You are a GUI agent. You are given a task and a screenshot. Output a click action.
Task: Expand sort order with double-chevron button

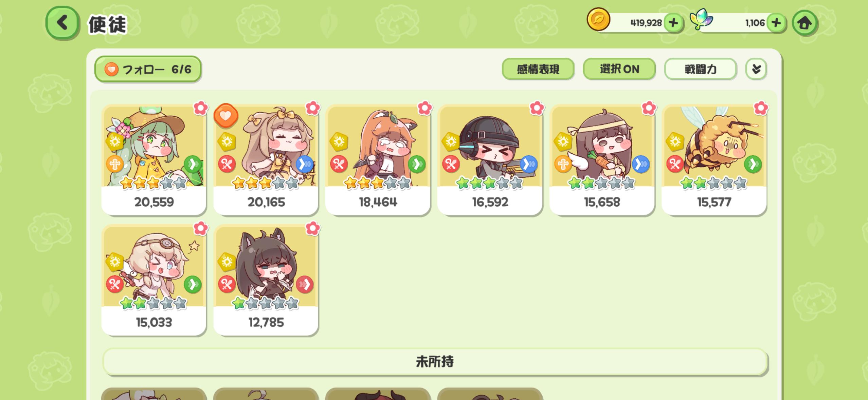point(756,69)
